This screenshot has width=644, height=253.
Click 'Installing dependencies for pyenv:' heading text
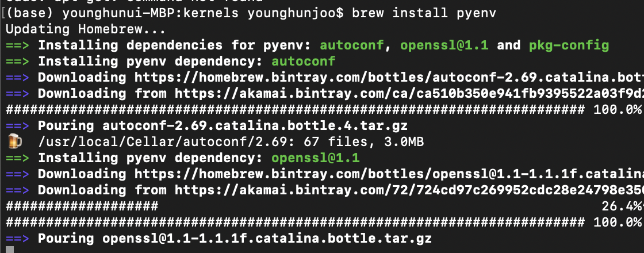tap(175, 45)
